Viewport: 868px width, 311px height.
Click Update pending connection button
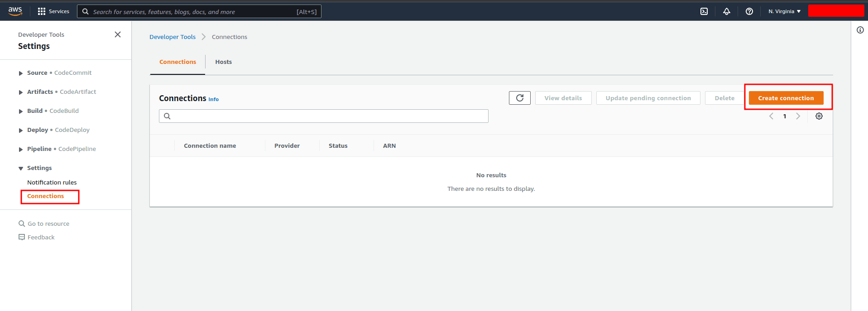pyautogui.click(x=648, y=98)
